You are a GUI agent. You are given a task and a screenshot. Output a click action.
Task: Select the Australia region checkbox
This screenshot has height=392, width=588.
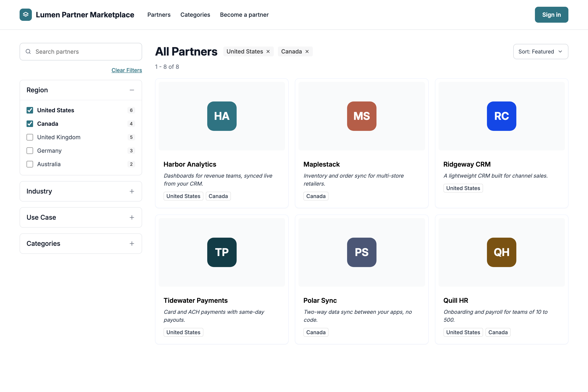(30, 164)
